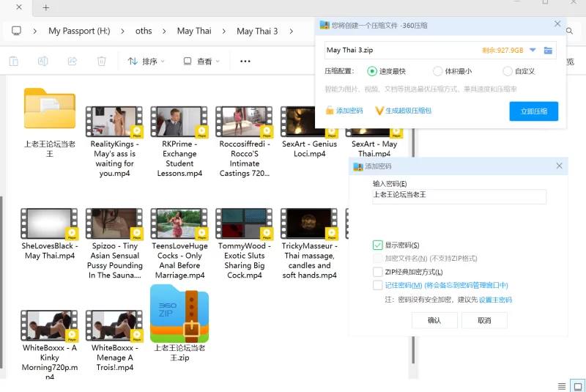Uncheck the 显示密码 checkbox
Viewport: 586px width, 392px height.
[378, 245]
